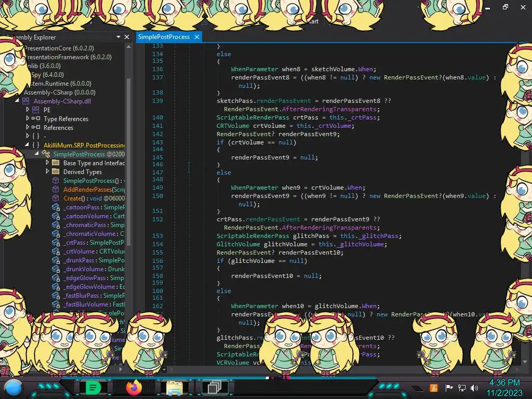Click ScriptableRenderPass on line 140
532x399 pixels.
coord(253,117)
